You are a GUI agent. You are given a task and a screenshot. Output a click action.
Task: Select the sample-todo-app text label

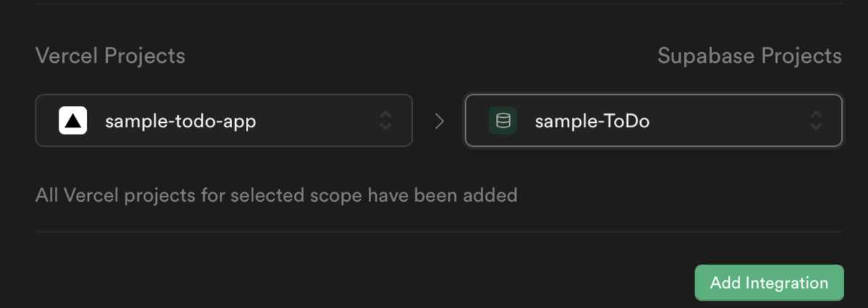(x=180, y=121)
